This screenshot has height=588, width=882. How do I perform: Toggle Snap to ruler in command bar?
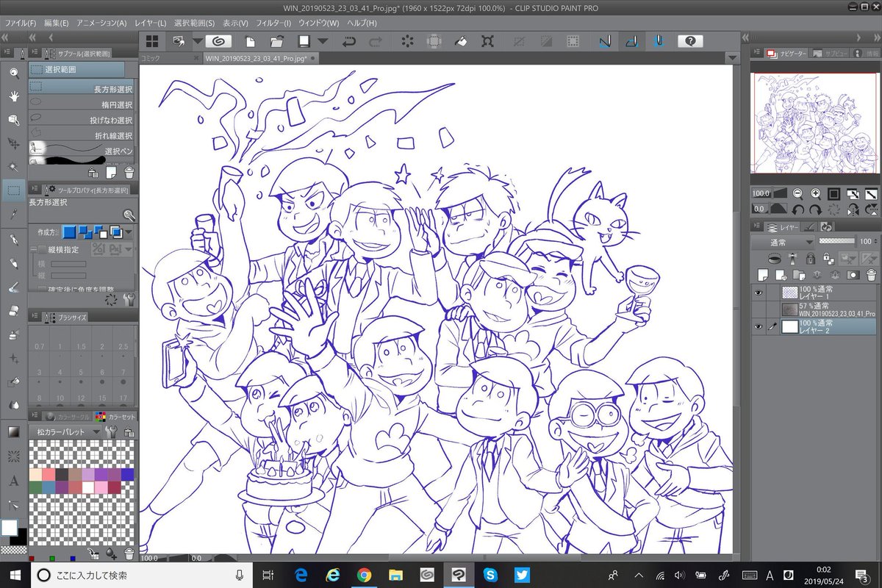604,42
